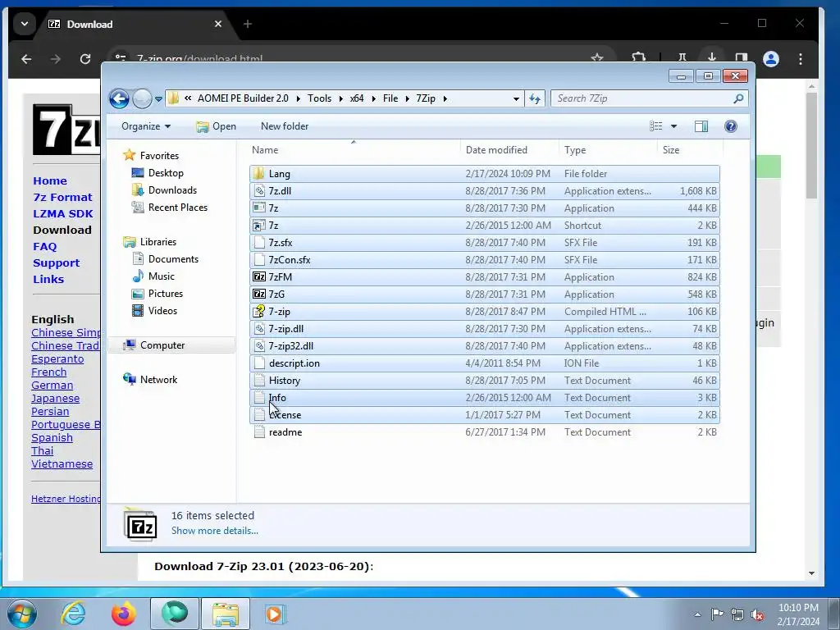Sort by Size column header
840x630 pixels.
[x=690, y=151]
